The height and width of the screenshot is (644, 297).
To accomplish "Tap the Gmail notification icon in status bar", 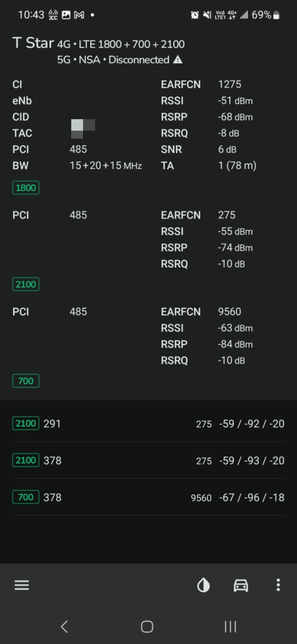I will pyautogui.click(x=79, y=15).
